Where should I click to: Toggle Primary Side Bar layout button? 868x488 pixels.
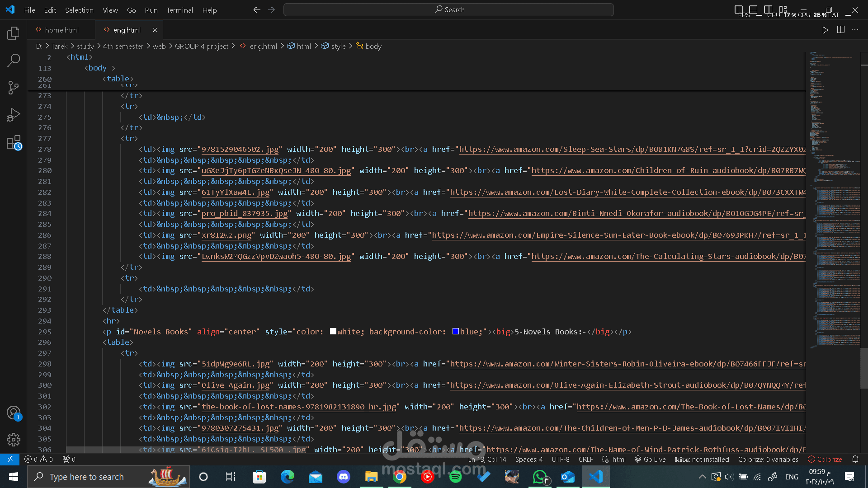739,9
